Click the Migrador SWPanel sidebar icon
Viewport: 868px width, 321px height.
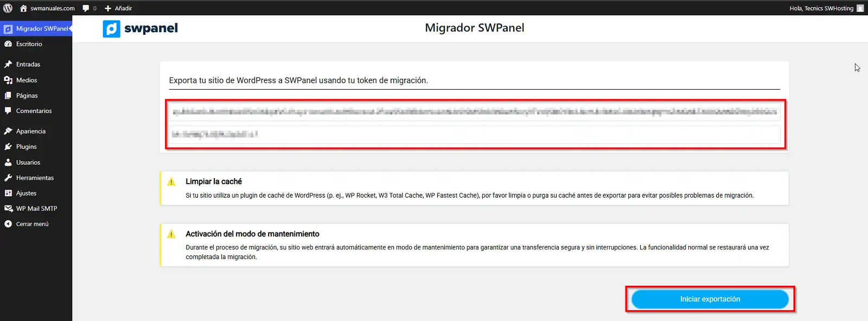[8, 29]
